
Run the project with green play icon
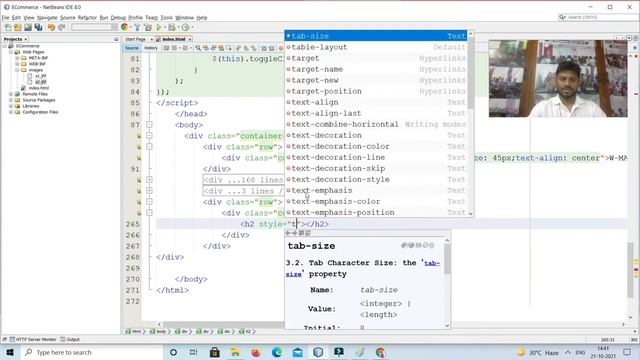click(159, 27)
